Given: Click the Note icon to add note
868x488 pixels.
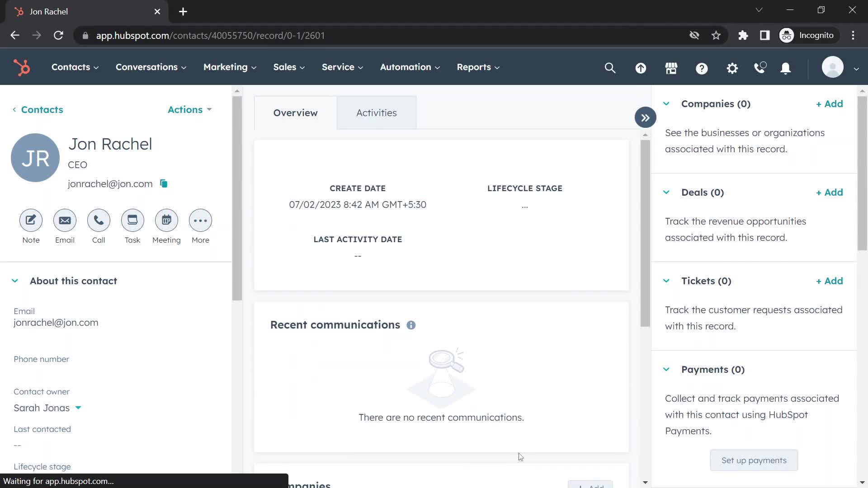Looking at the screenshot, I should tap(30, 220).
